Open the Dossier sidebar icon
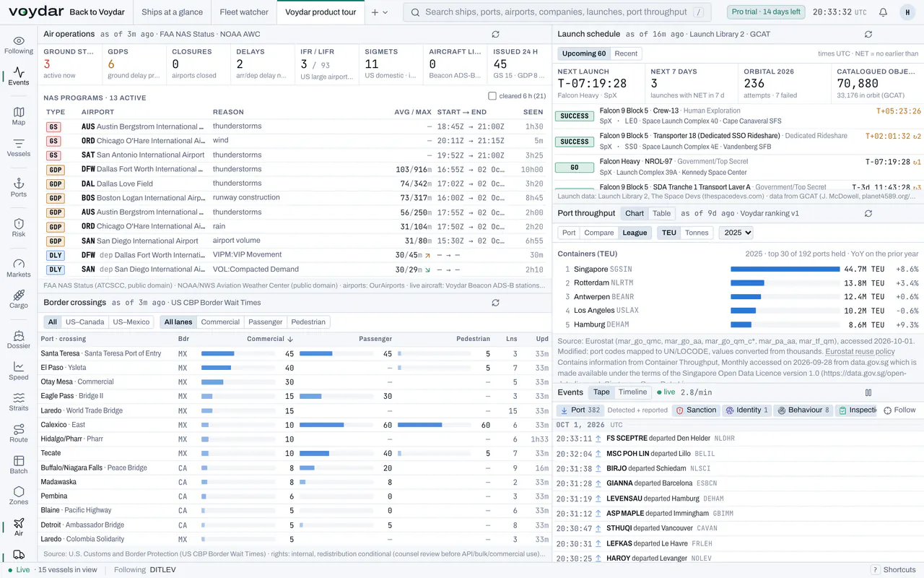Image resolution: width=924 pixels, height=578 pixels. [19, 340]
